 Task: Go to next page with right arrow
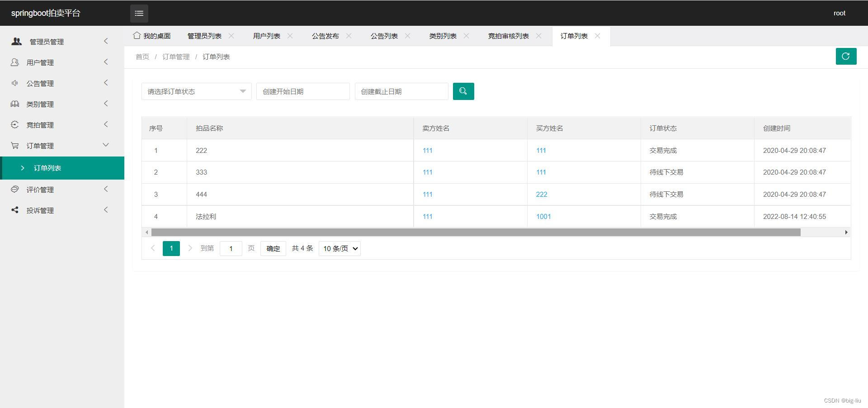pyautogui.click(x=190, y=248)
